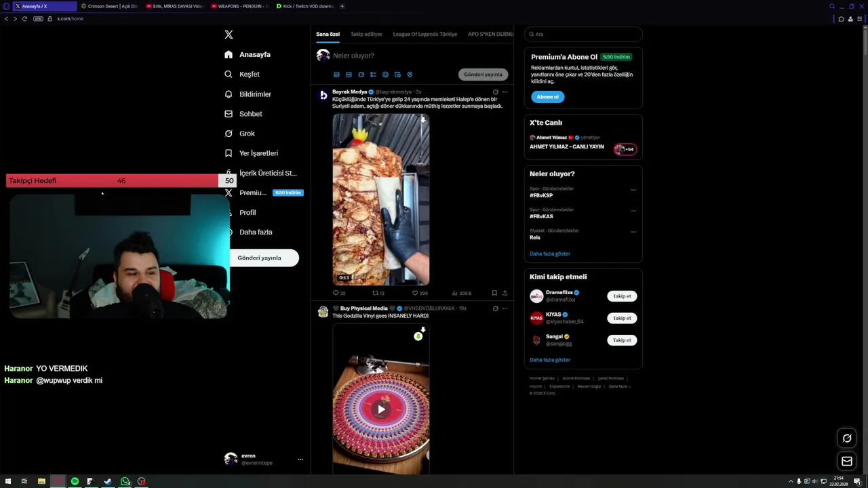Add a GIF to new post

tap(349, 75)
